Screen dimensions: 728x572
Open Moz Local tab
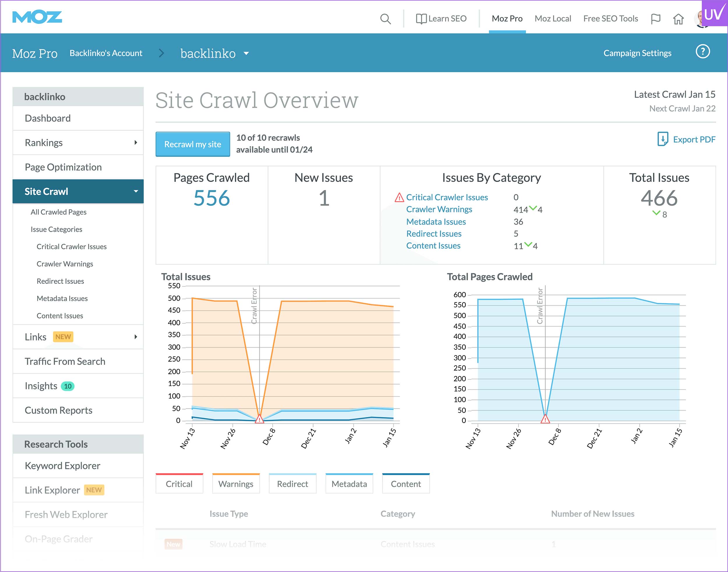click(553, 19)
